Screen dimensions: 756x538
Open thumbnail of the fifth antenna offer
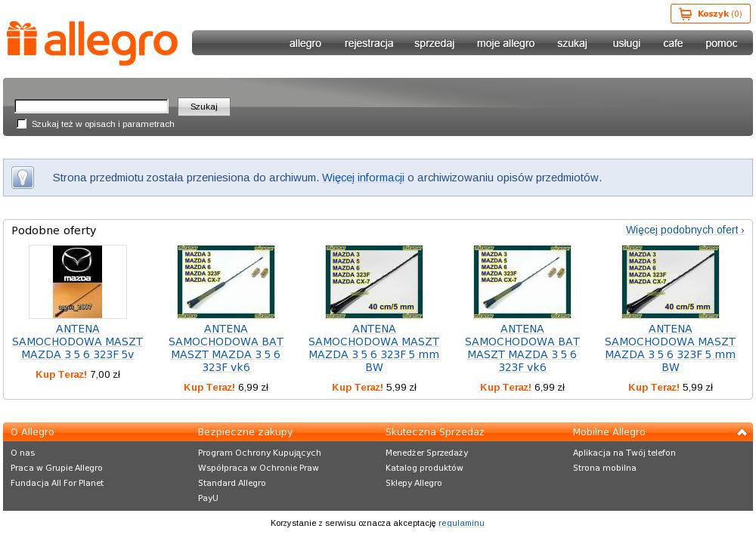[670, 282]
